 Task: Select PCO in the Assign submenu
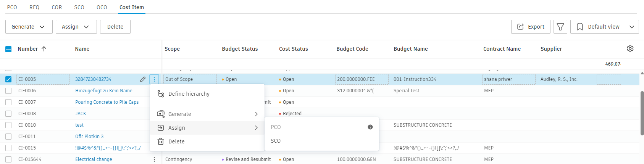pos(322,127)
